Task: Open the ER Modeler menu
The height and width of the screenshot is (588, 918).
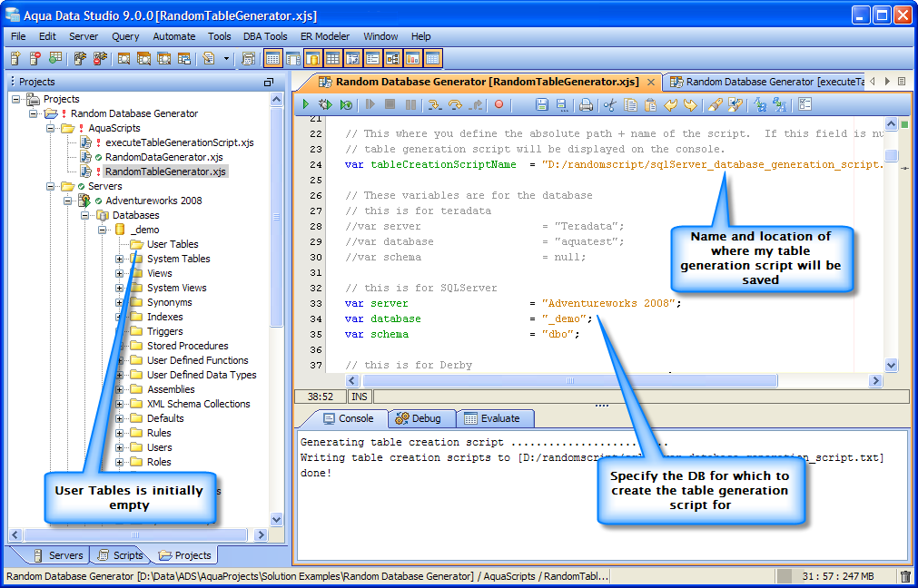Action: [325, 36]
